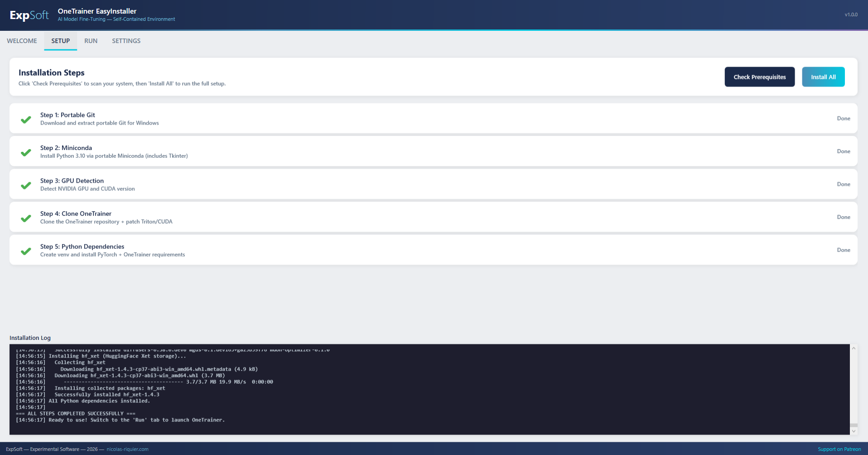
Task: Open the Support on Patreon link
Action: [839, 449]
